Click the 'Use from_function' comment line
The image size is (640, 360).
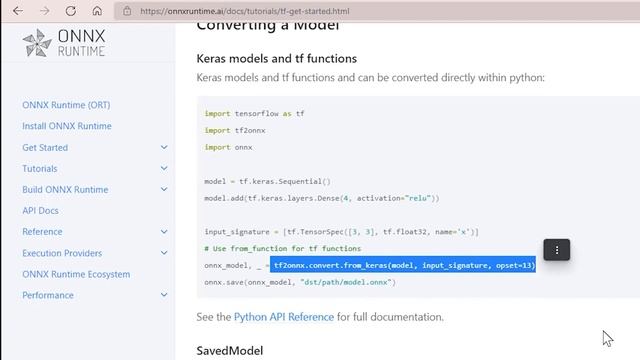point(282,249)
